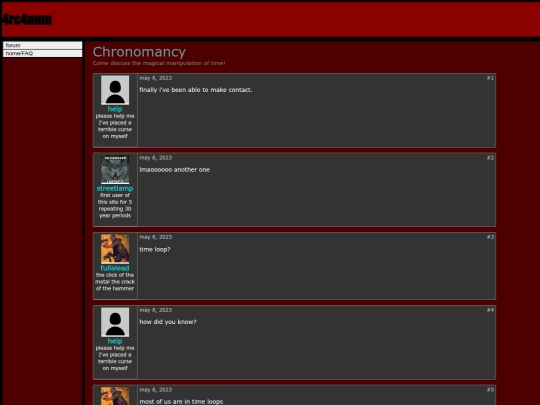This screenshot has height=405, width=540.
Task: Click the post #5 date 'may 8, 2023'
Action: point(155,390)
